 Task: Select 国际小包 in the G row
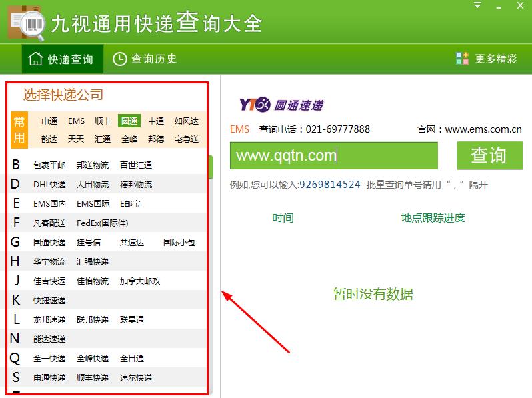tap(179, 243)
